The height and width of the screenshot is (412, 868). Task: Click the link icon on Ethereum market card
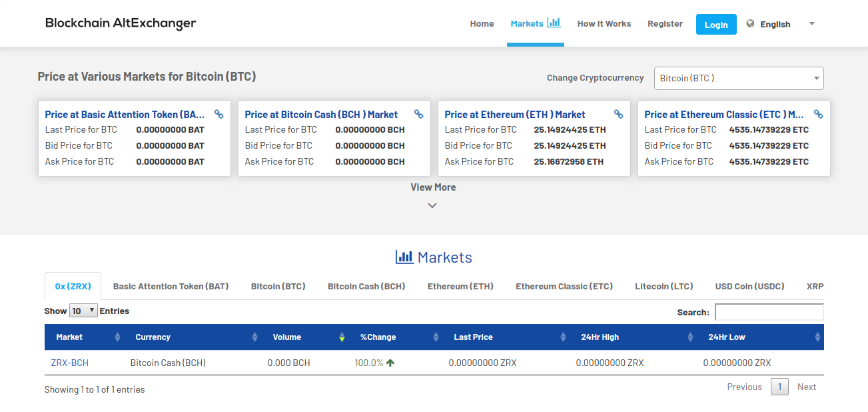618,114
